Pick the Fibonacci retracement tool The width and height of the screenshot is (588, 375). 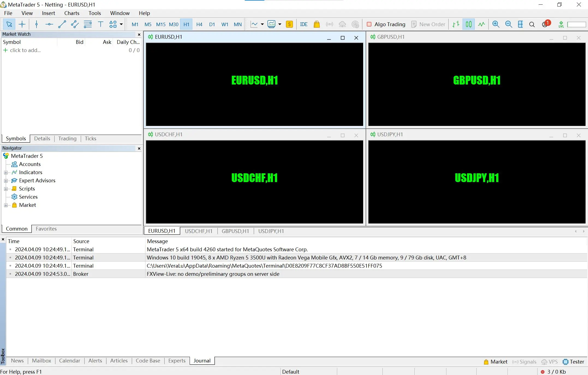(88, 24)
